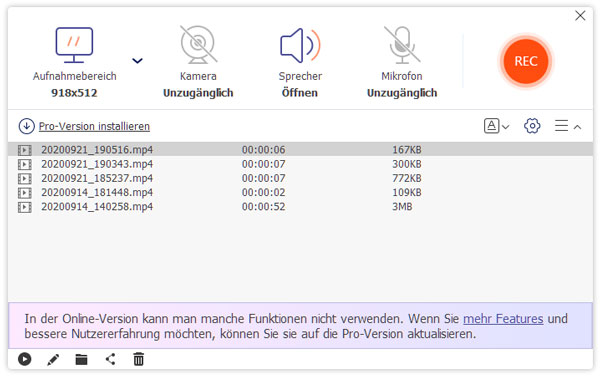Share the selected recording
This screenshot has width=600, height=377.
pyautogui.click(x=111, y=359)
